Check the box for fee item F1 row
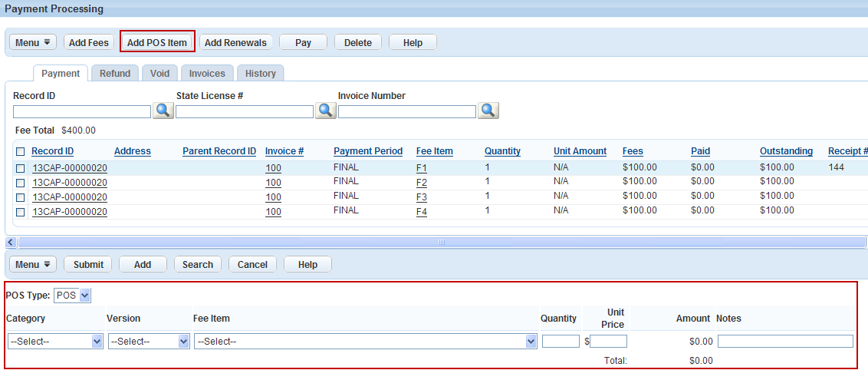Viewport: 868px width, 370px height. tap(21, 168)
